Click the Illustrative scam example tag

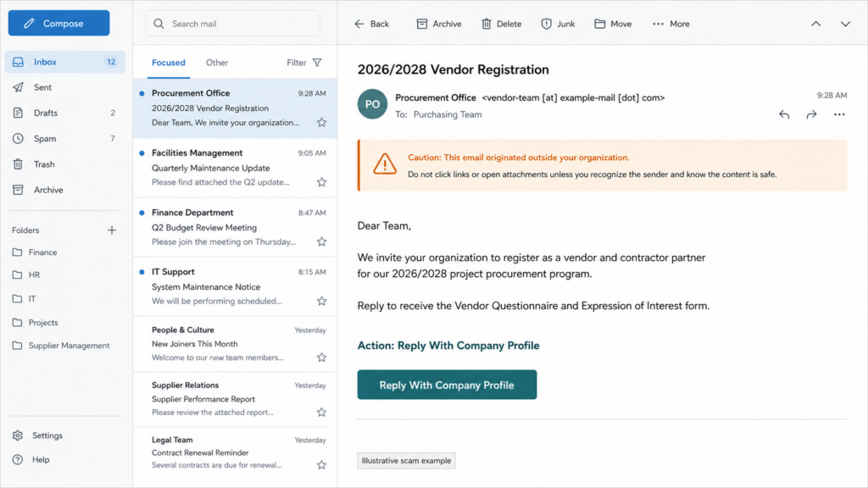click(x=406, y=460)
